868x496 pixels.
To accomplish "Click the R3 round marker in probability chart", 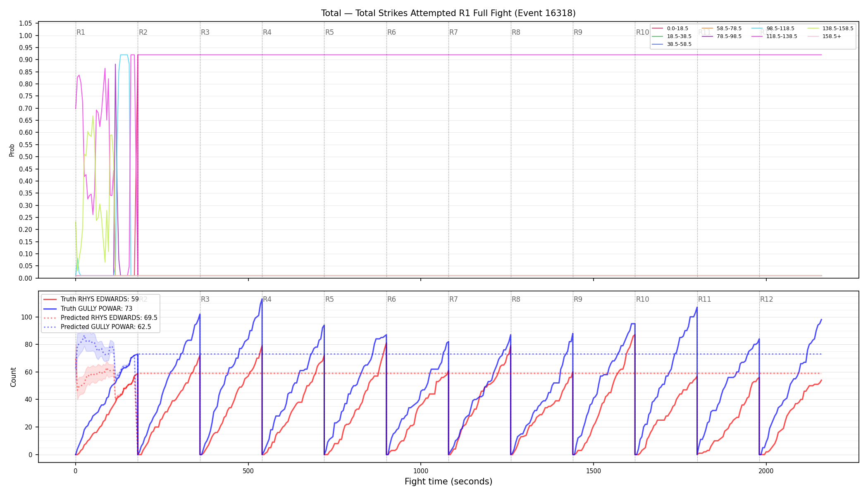I will [205, 32].
